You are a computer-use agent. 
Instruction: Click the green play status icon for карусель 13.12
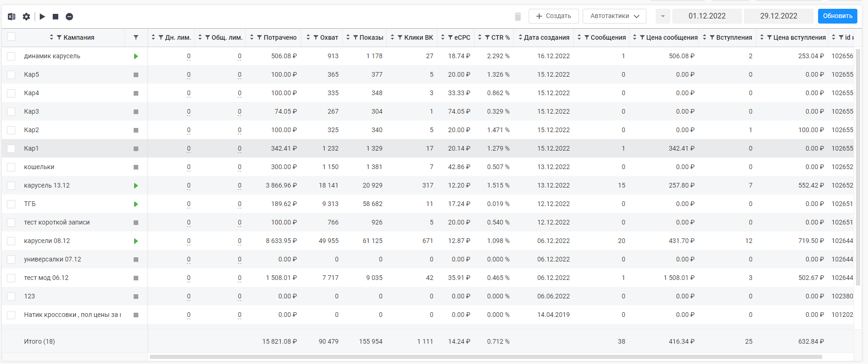tap(136, 186)
